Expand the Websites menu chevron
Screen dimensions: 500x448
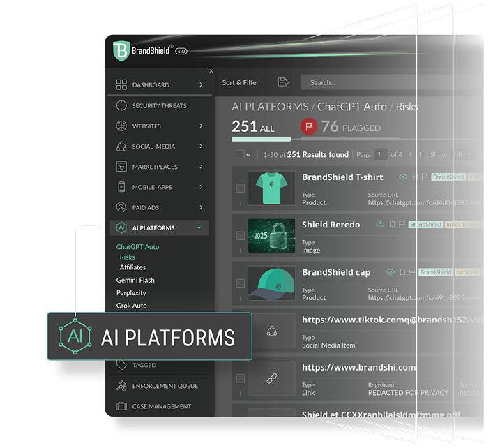tap(201, 126)
